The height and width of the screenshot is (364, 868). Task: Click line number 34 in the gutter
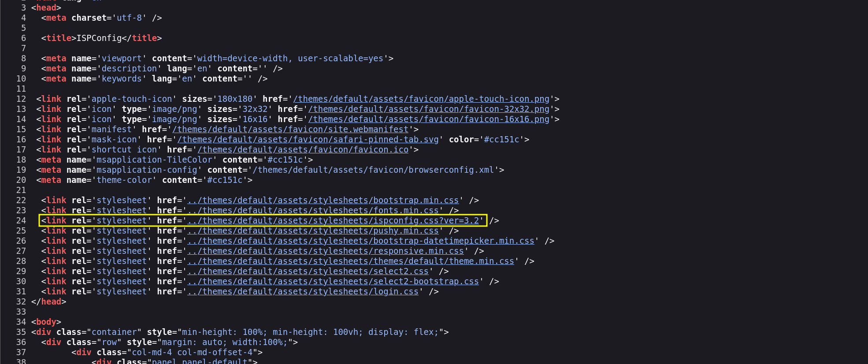tap(21, 322)
